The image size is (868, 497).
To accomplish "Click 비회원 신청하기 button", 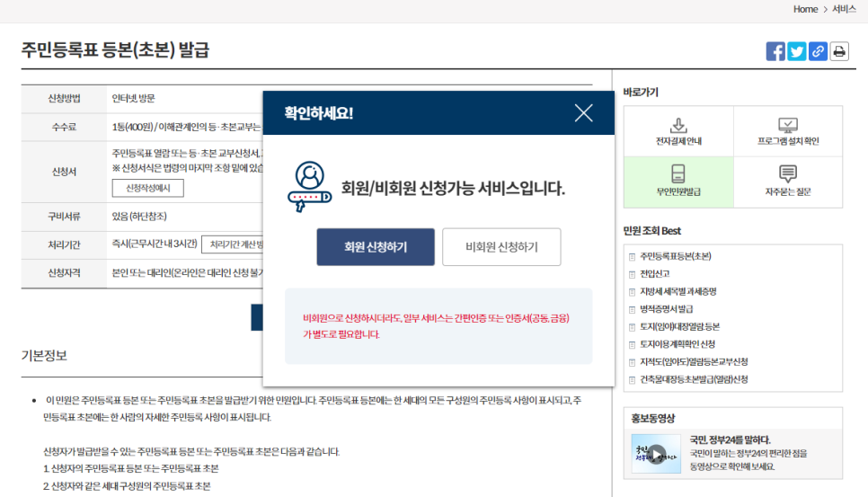I will pos(501,247).
